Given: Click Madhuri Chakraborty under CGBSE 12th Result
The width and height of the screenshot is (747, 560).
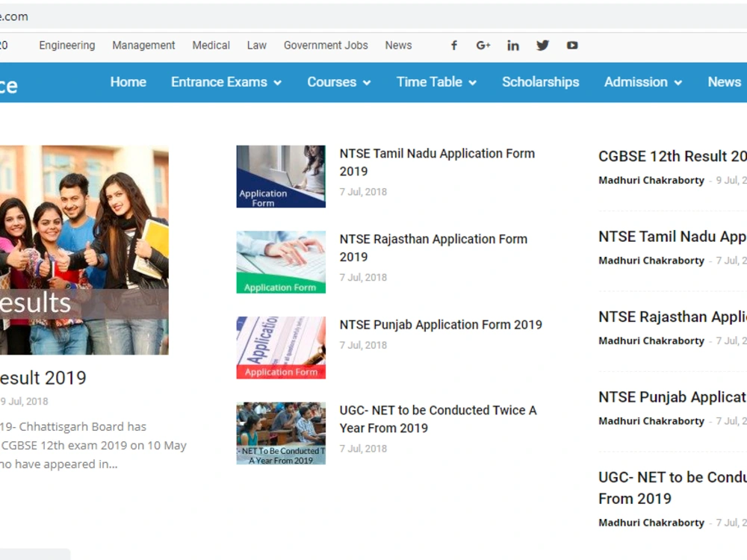Looking at the screenshot, I should click(651, 181).
